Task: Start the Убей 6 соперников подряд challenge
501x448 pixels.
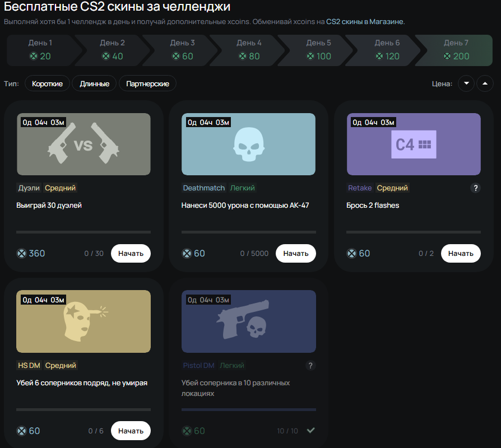Action: point(131,431)
